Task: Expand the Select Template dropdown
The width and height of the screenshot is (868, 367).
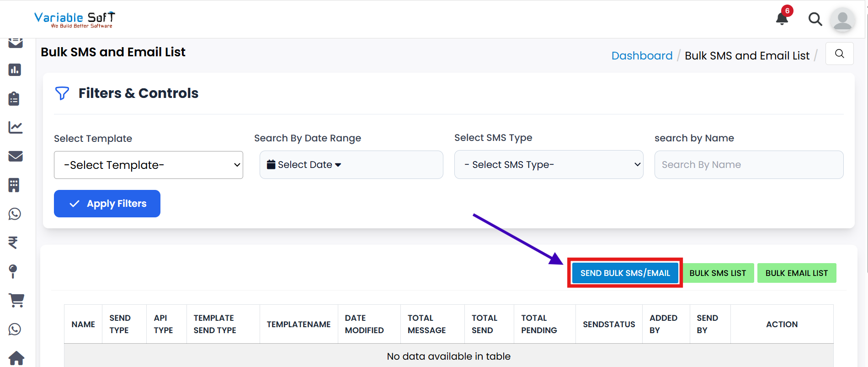Action: pyautogui.click(x=149, y=165)
